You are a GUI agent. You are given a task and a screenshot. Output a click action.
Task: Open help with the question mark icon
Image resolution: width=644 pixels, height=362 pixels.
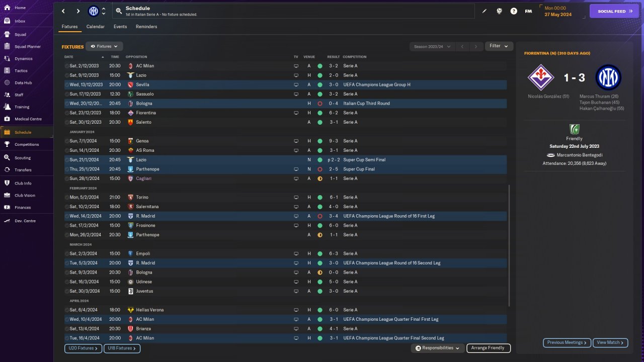pyautogui.click(x=514, y=11)
